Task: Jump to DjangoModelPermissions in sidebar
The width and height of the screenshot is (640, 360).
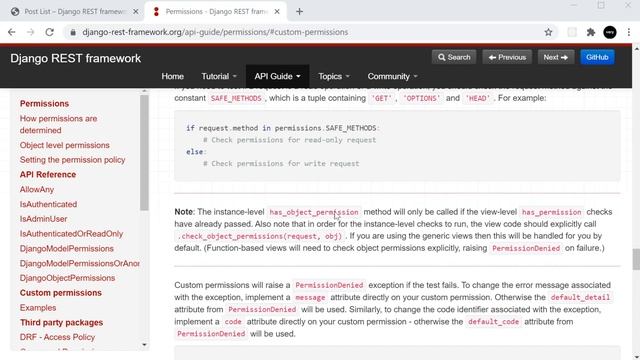Action: tap(67, 249)
